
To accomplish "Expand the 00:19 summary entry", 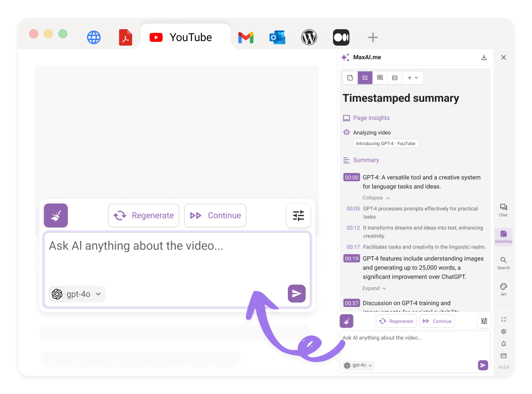I will [x=371, y=288].
